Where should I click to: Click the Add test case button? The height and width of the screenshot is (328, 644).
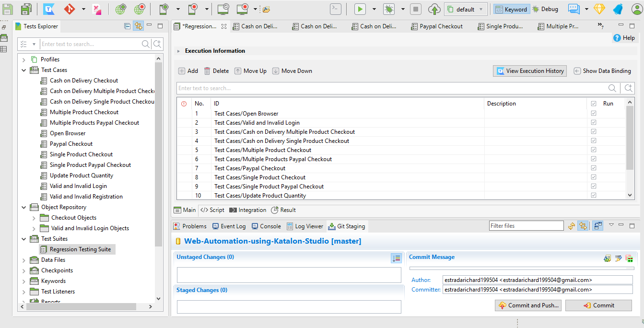click(x=188, y=71)
